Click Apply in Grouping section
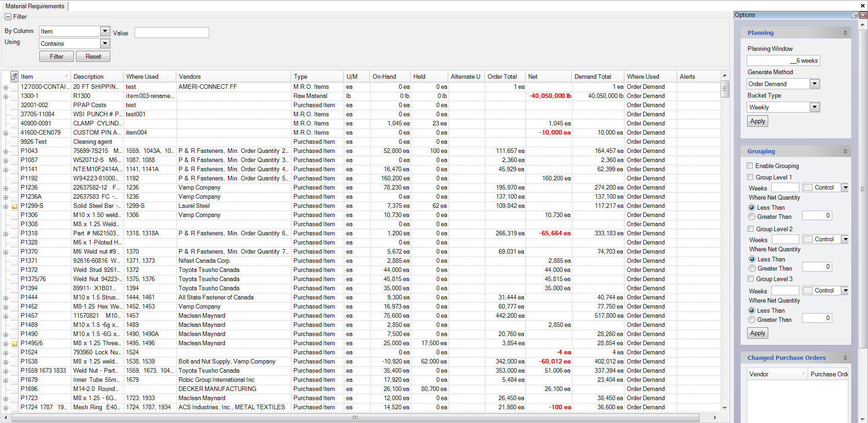868x423 pixels. tap(758, 333)
